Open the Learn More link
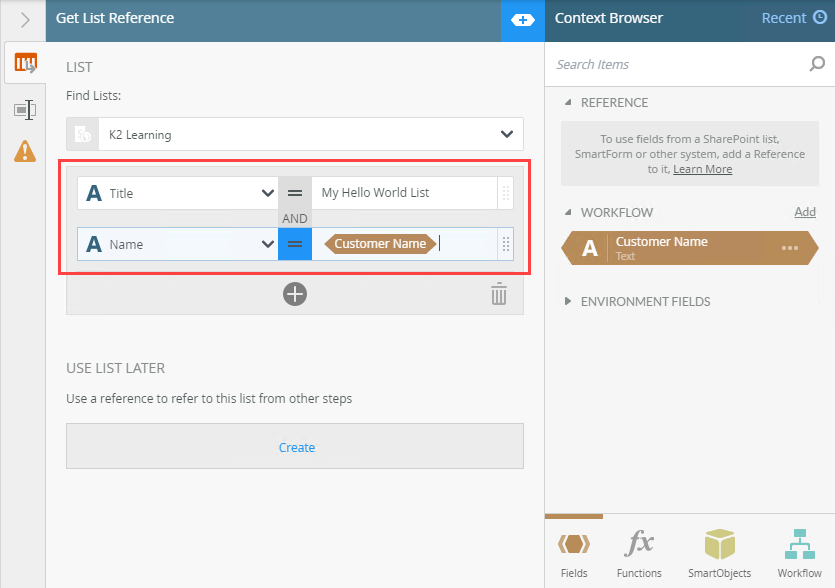Image resolution: width=835 pixels, height=588 pixels. click(x=702, y=169)
